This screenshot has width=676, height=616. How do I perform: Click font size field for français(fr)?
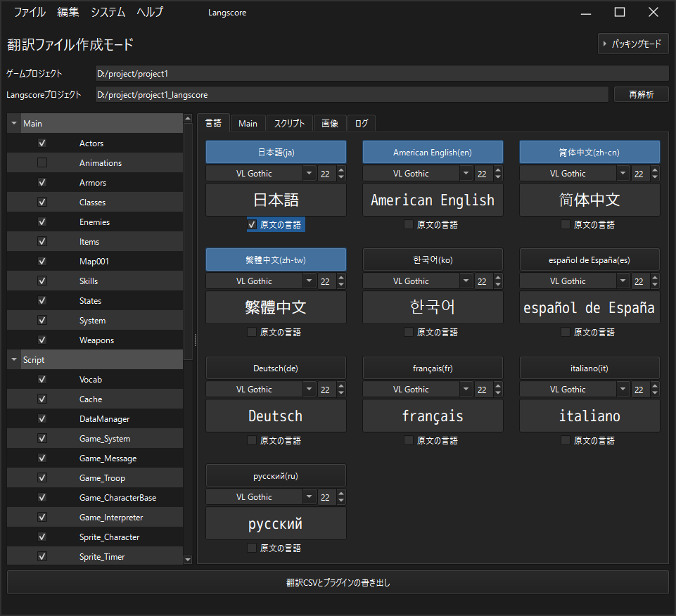pyautogui.click(x=484, y=390)
